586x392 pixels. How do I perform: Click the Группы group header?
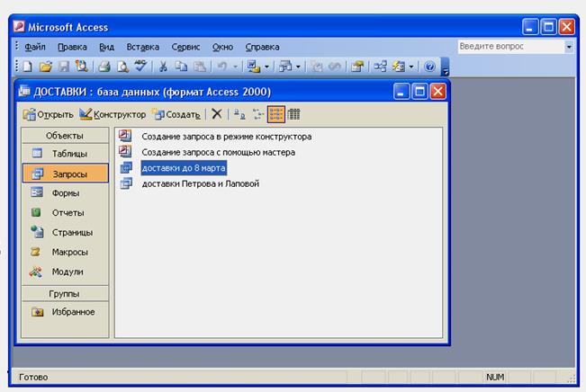(x=65, y=294)
